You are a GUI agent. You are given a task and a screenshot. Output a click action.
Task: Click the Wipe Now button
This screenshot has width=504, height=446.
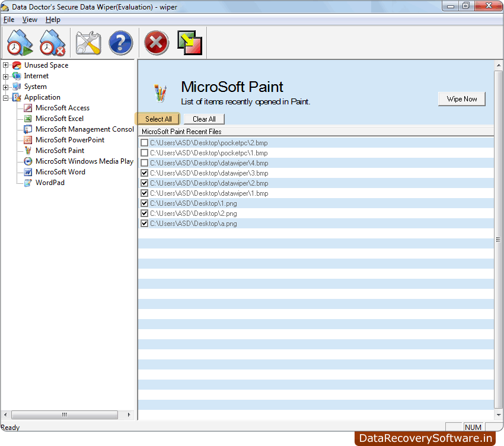(461, 99)
